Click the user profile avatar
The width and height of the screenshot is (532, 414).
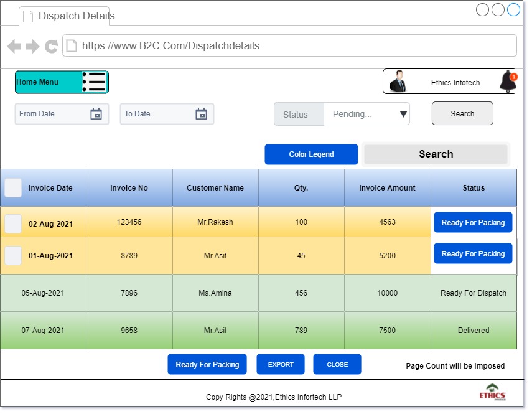click(398, 82)
